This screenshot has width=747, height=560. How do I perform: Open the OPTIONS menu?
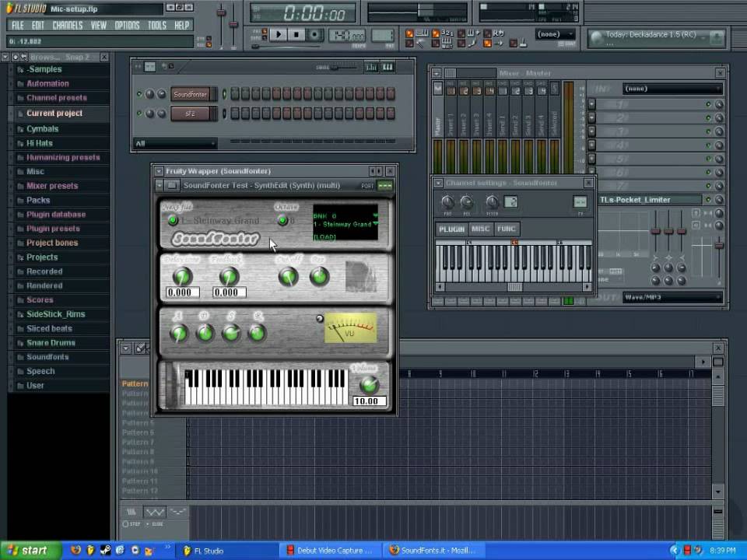pos(127,25)
